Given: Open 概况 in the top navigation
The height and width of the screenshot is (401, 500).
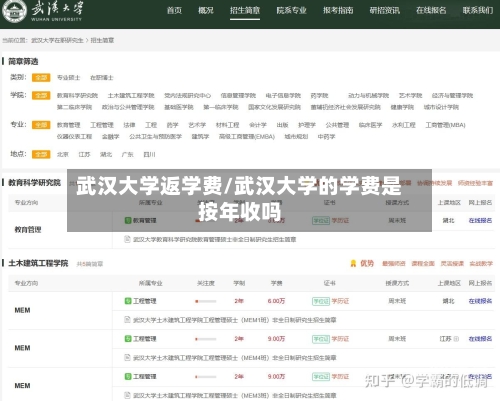Looking at the screenshot, I should click(x=206, y=11).
